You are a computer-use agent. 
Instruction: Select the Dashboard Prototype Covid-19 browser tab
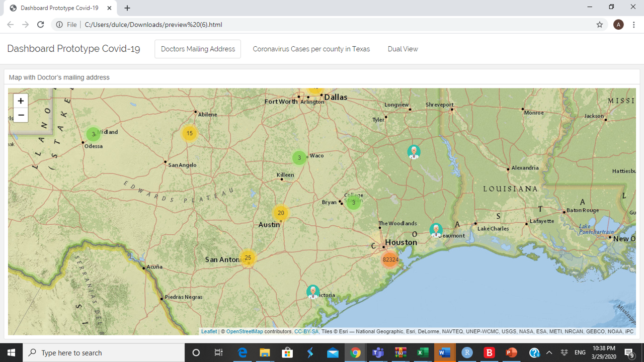coord(59,8)
